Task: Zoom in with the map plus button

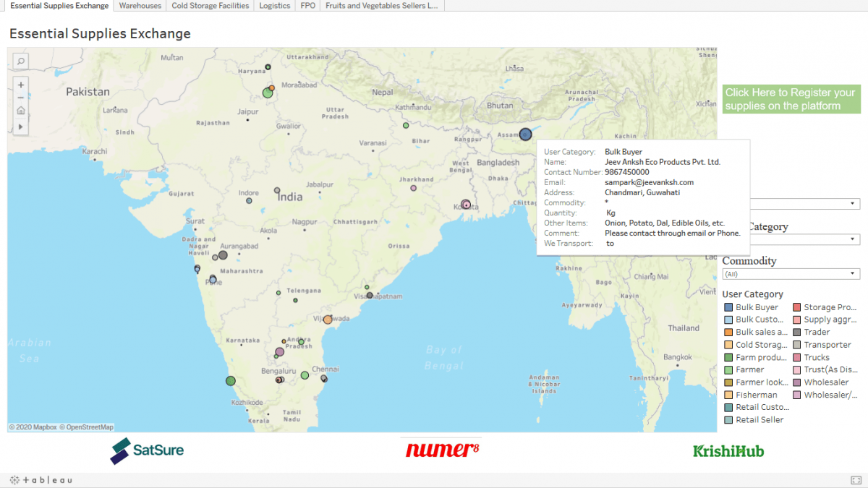Action: [21, 85]
